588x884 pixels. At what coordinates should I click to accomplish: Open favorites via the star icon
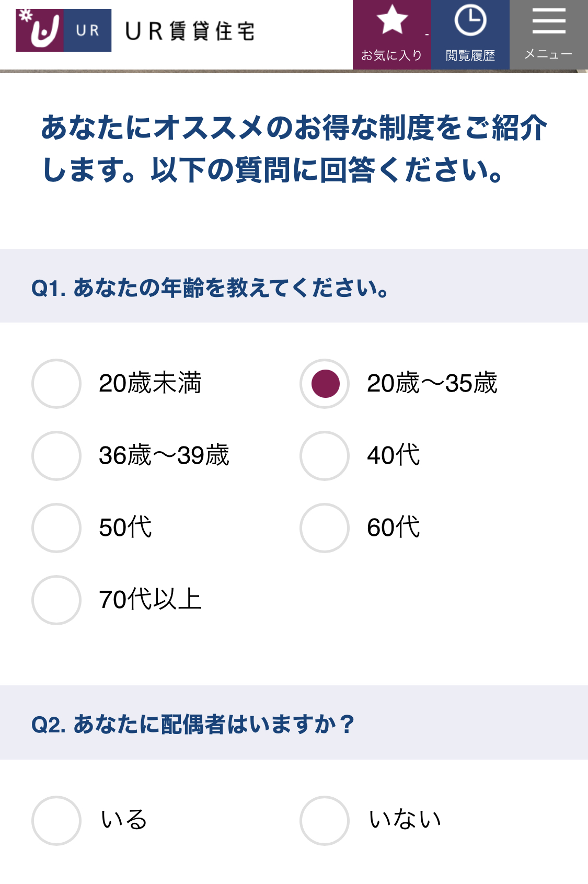pyautogui.click(x=392, y=20)
